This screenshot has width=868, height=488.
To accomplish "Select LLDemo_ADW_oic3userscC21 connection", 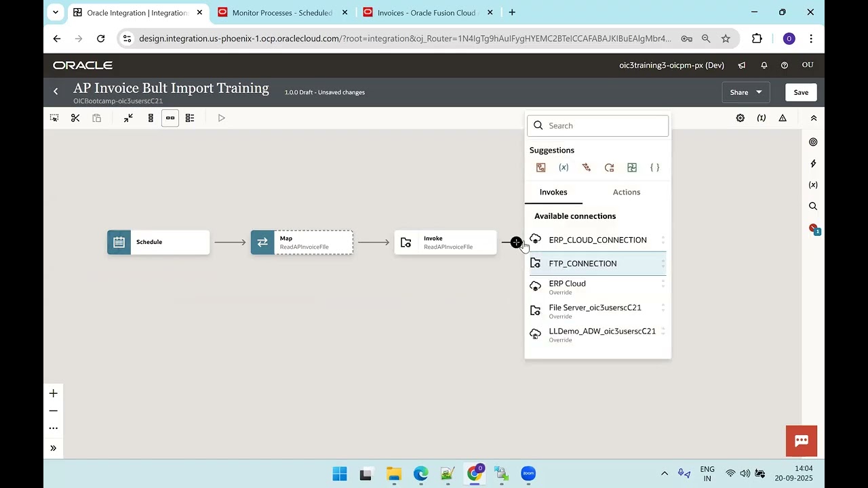I will [x=597, y=335].
